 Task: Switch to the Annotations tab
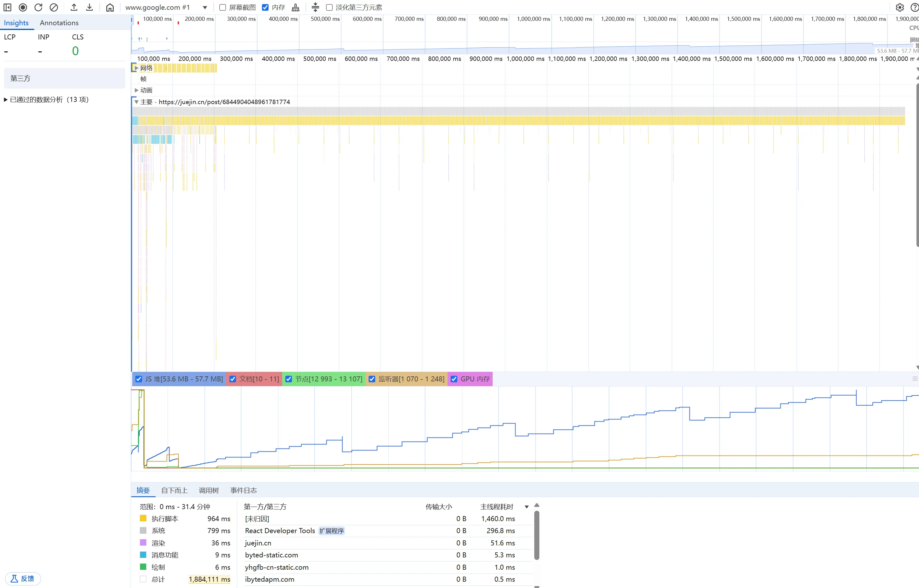coord(59,23)
